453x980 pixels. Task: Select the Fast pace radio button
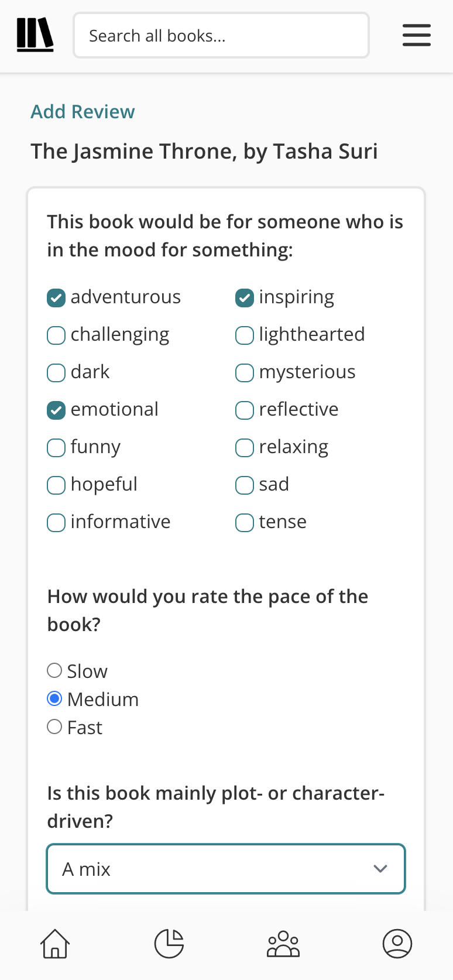pos(54,726)
